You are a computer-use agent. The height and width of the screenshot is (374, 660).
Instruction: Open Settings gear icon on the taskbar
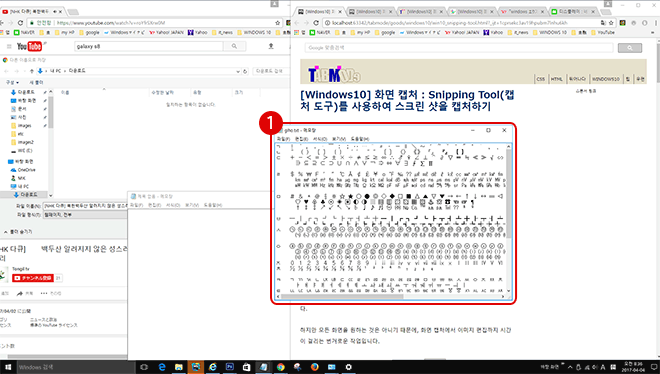tap(349, 367)
